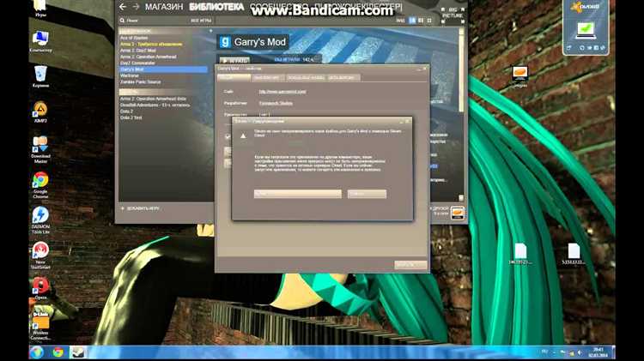This screenshot has height=361, width=644.
Task: Switch to the grid view icon
Action: [428, 19]
